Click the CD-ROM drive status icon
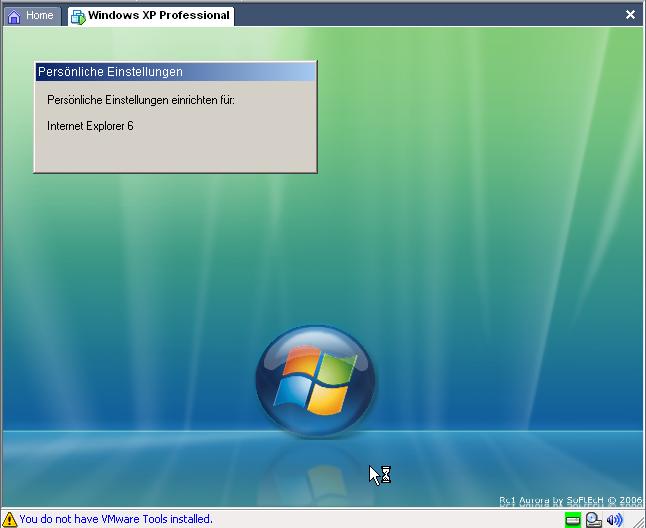Screen dimensions: 646x528 pyautogui.click(x=594, y=520)
